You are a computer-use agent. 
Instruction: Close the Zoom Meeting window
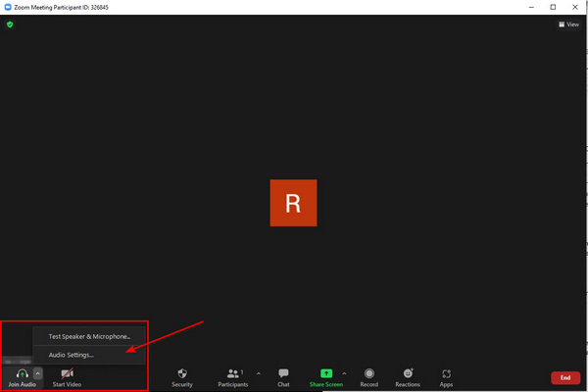pos(575,7)
